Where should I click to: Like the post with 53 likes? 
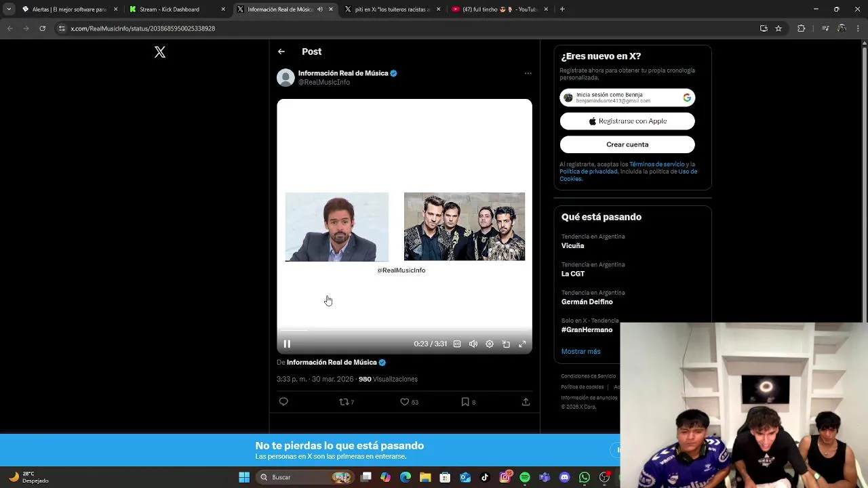409,402
